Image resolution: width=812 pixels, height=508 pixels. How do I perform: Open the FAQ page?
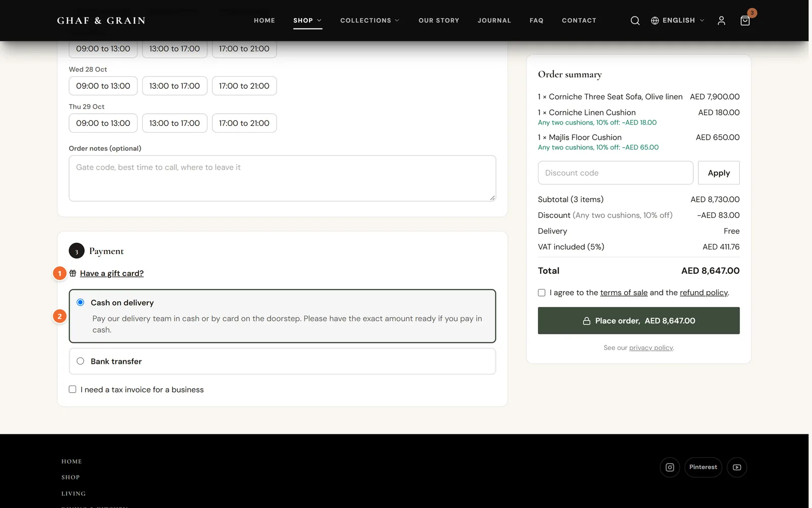(x=536, y=20)
